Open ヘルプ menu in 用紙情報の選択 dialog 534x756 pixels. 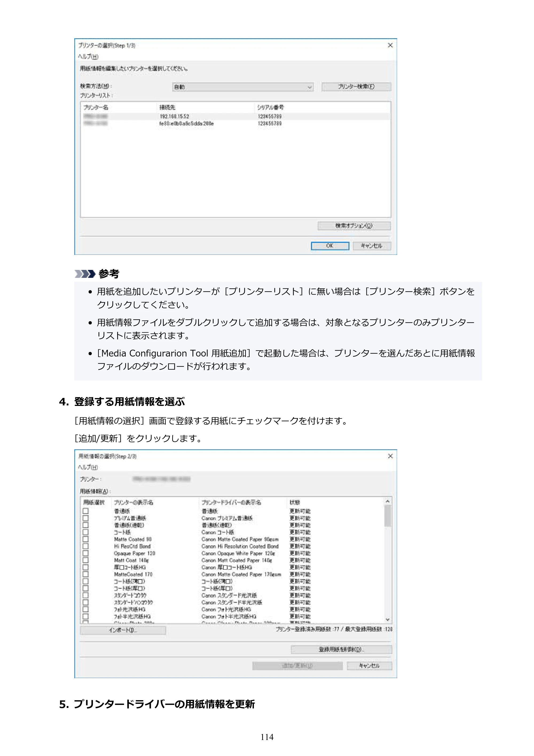(x=88, y=467)
